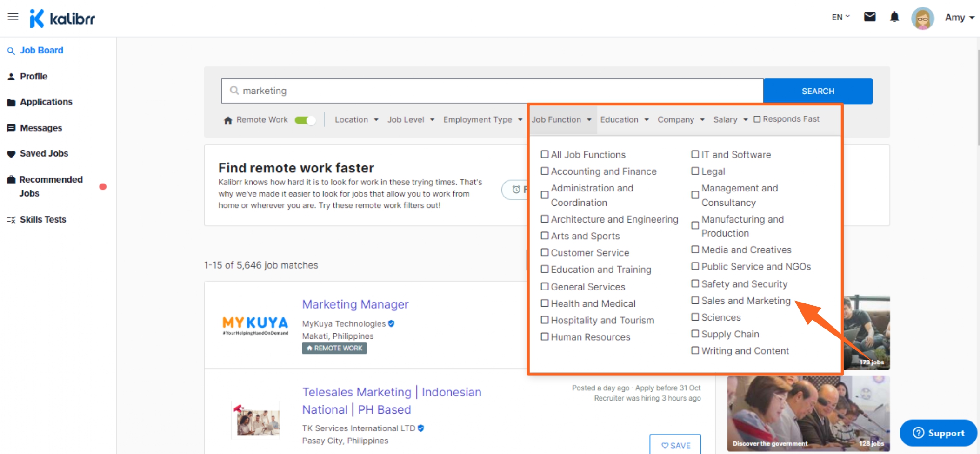
Task: Click the MyKuya company logo
Action: tap(255, 325)
